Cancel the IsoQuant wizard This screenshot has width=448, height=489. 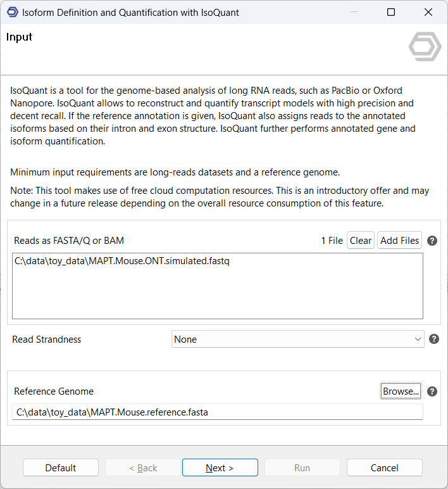(384, 467)
